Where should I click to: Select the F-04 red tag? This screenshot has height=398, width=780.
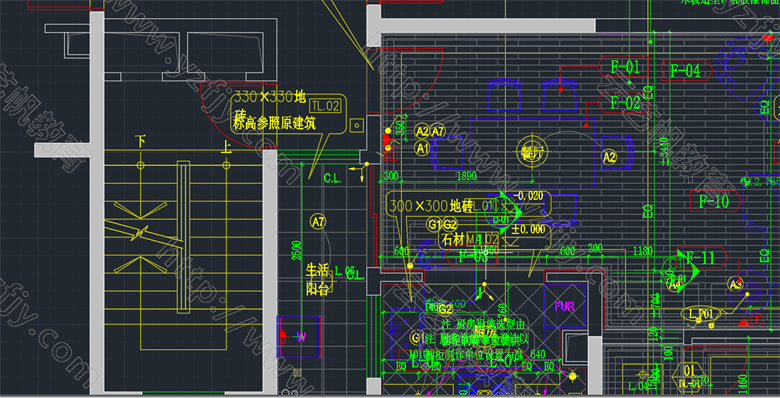pos(686,71)
